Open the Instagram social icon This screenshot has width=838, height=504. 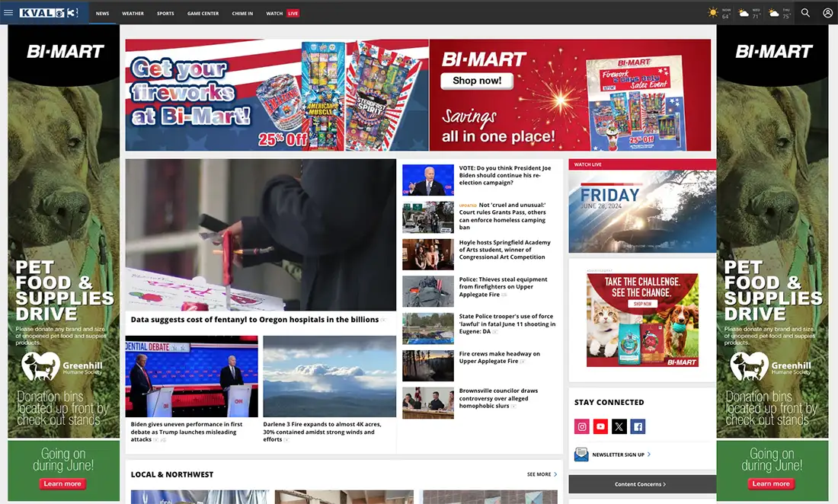coord(582,426)
